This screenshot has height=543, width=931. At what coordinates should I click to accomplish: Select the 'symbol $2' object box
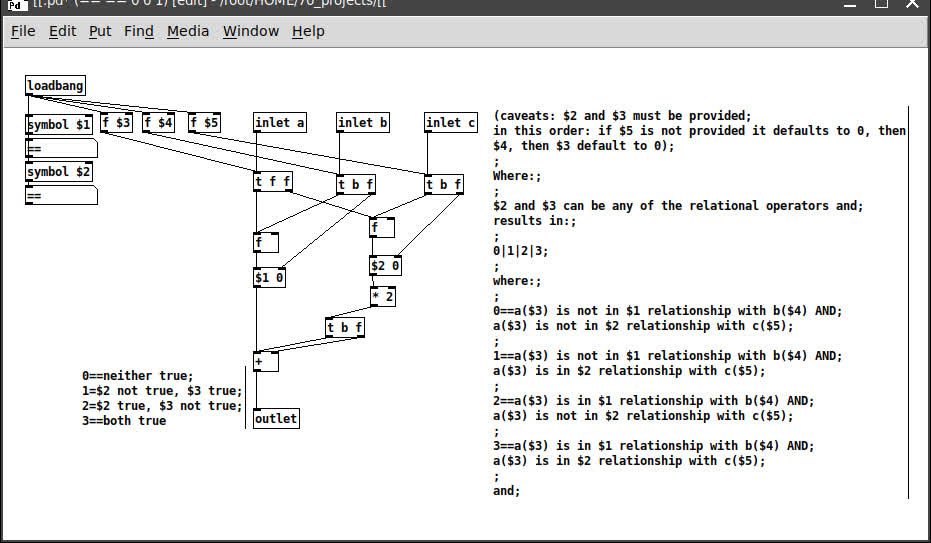(x=59, y=172)
